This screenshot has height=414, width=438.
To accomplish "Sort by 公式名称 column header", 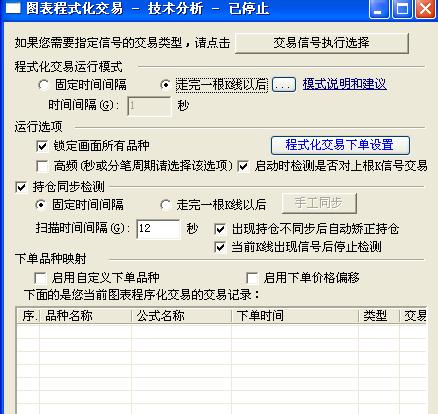I will (181, 316).
